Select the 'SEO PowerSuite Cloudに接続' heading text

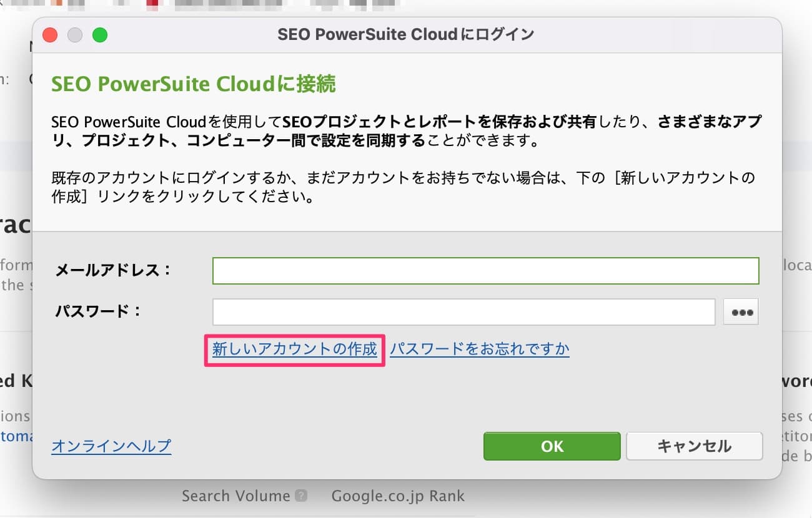click(194, 84)
